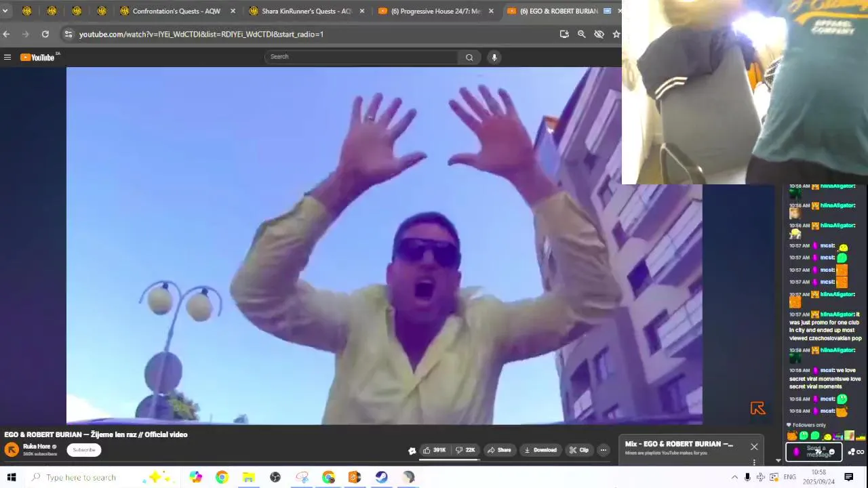Click the address bar URL
Viewport: 868px width, 488px height.
201,34
